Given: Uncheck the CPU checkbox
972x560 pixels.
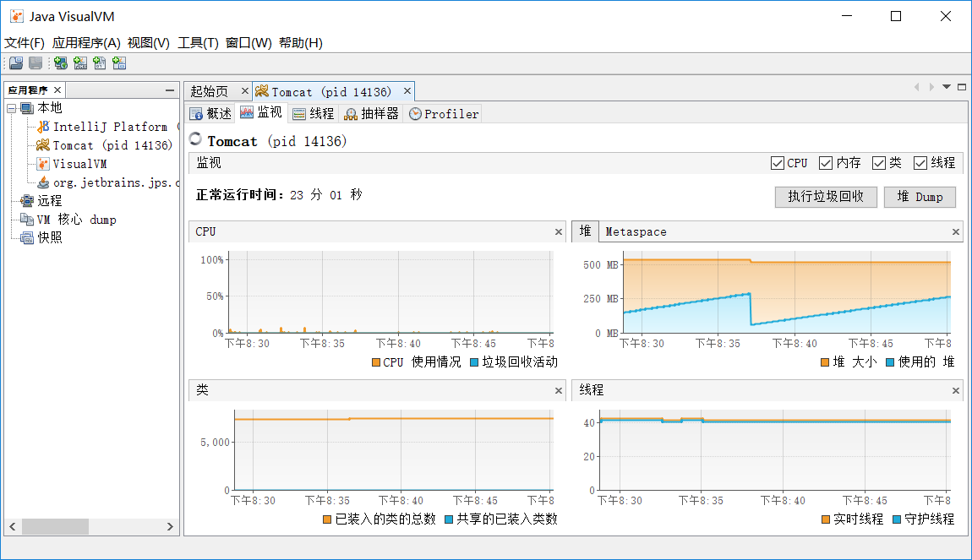Looking at the screenshot, I should [x=778, y=163].
